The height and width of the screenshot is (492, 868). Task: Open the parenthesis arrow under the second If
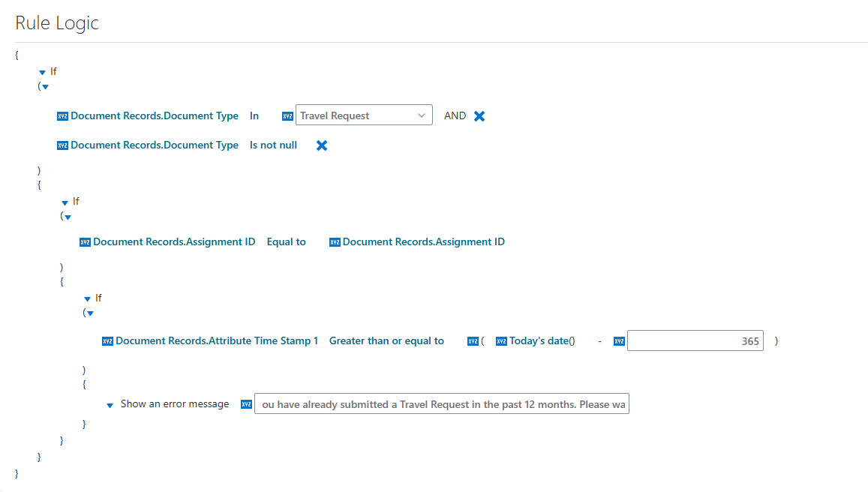(x=68, y=217)
